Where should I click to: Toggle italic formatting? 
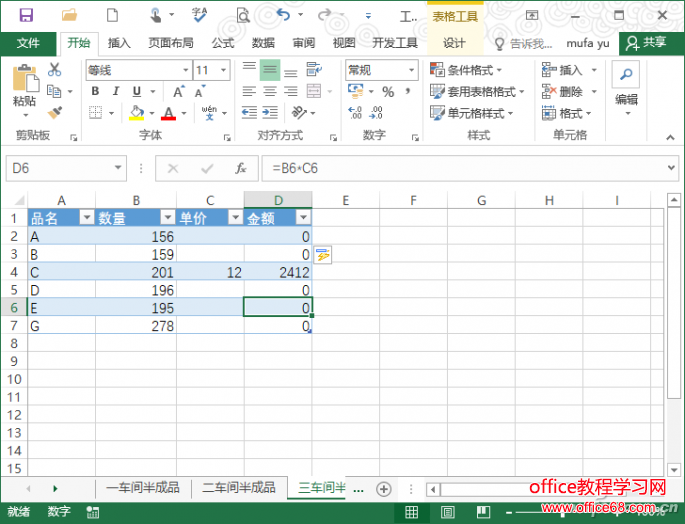(116, 92)
